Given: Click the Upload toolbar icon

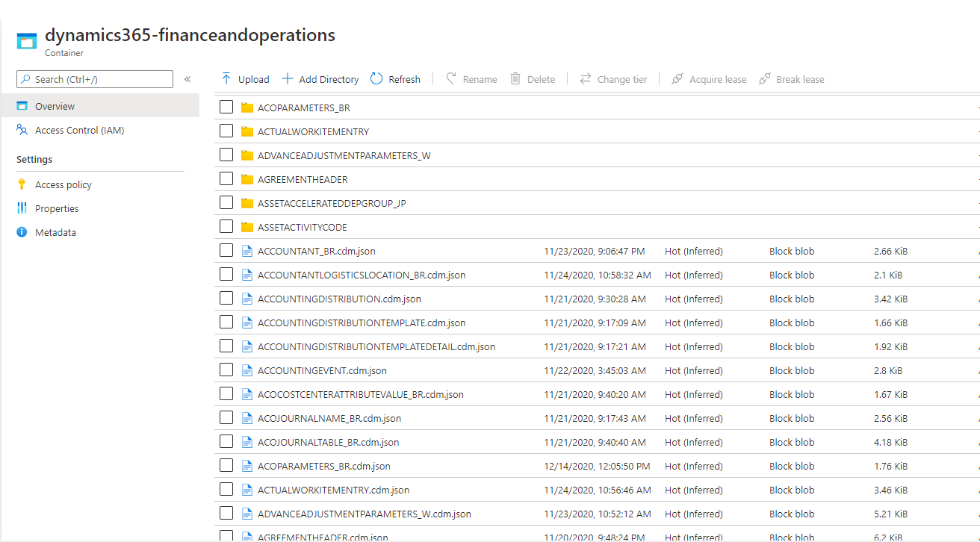Looking at the screenshot, I should click(x=225, y=78).
